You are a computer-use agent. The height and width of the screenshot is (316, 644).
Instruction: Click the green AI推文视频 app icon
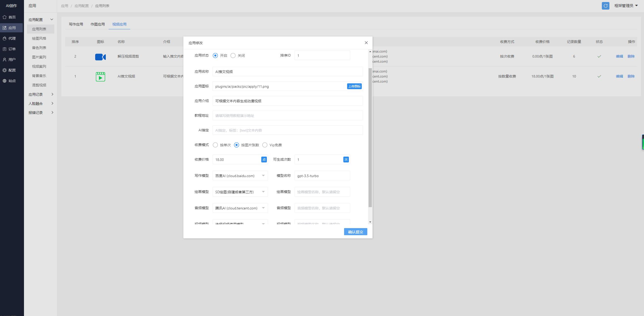(100, 77)
